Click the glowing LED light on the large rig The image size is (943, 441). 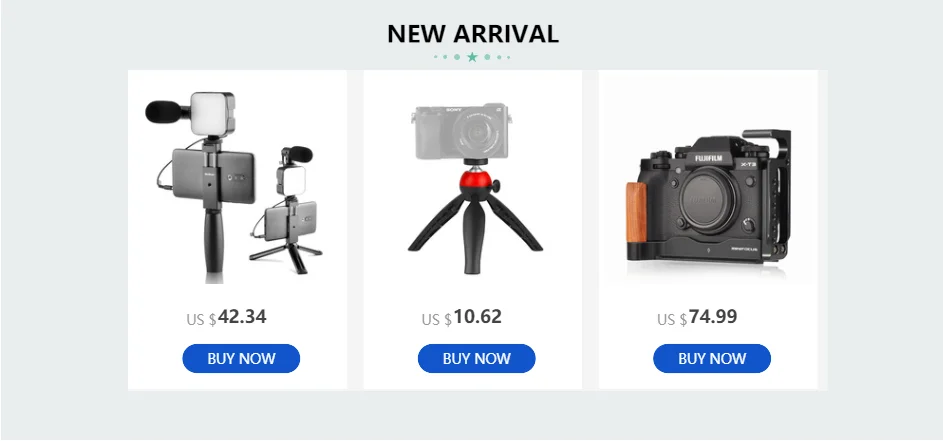(212, 113)
